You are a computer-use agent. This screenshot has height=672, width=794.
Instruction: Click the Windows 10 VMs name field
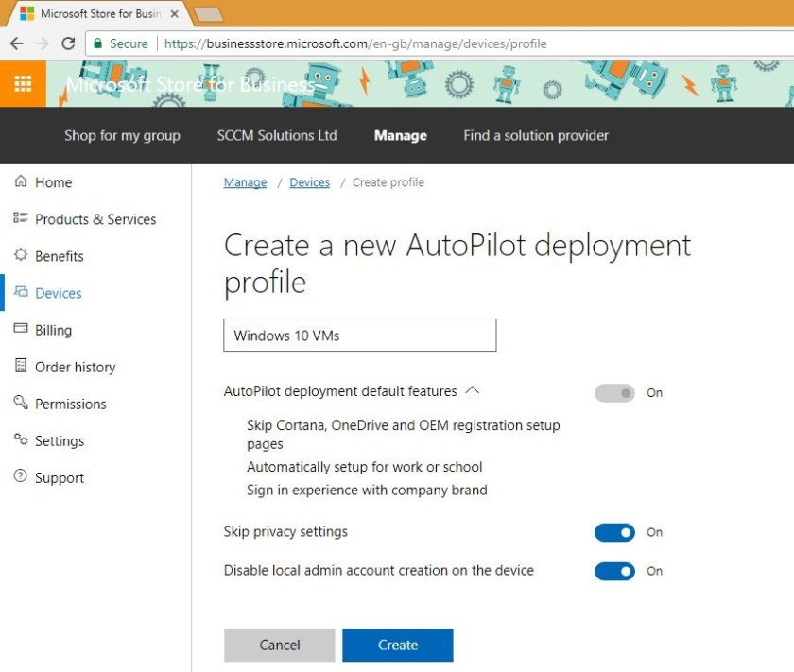pyautogui.click(x=359, y=335)
